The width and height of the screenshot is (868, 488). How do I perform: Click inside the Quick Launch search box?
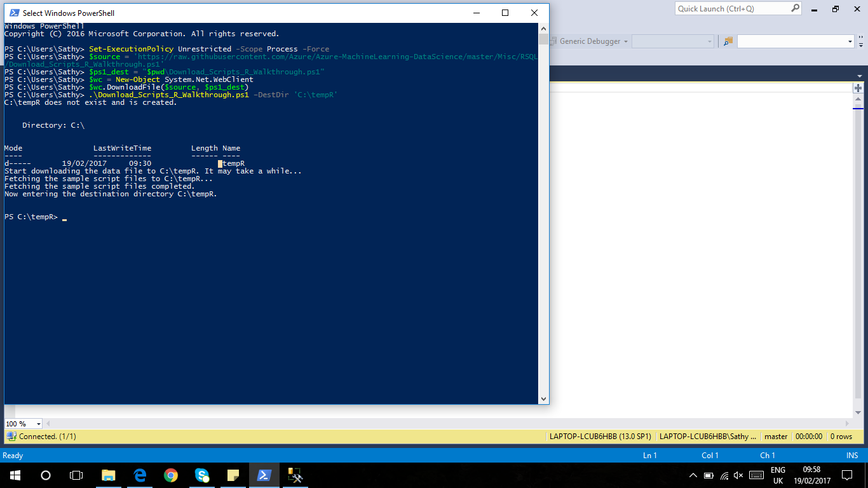coord(734,8)
